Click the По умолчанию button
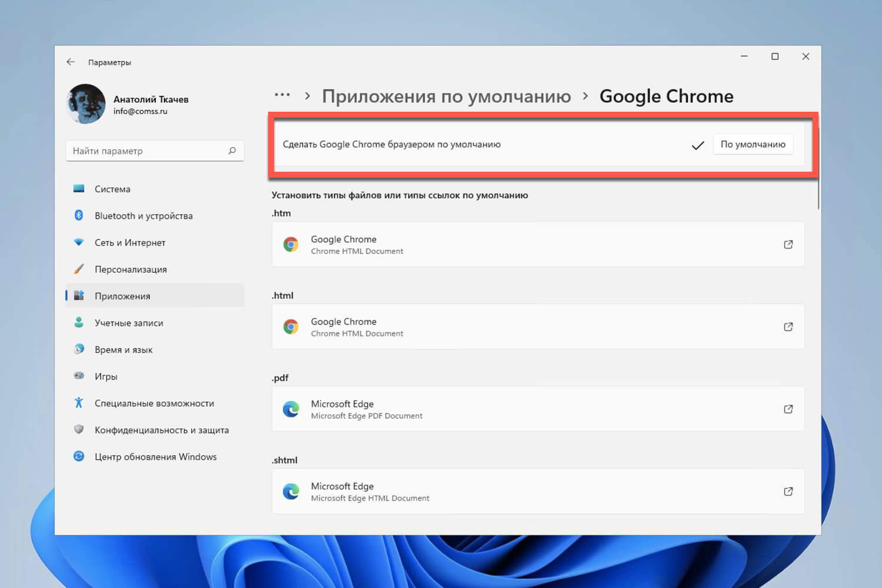The height and width of the screenshot is (588, 882). [753, 144]
